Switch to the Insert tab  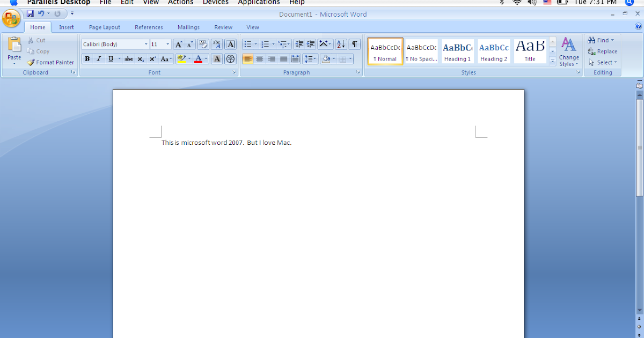pos(67,27)
